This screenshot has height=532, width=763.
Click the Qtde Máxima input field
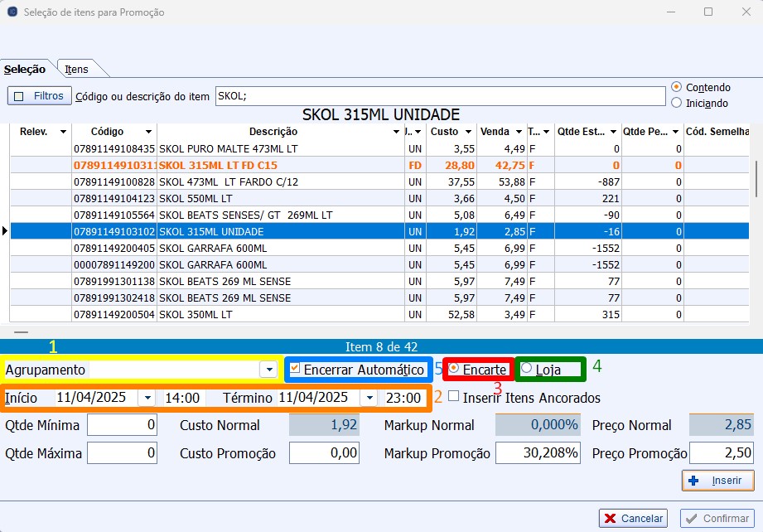(122, 453)
